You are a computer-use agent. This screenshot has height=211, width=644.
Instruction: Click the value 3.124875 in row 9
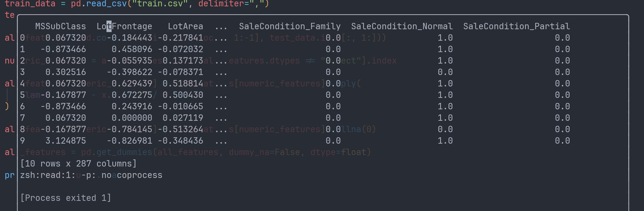(66, 141)
